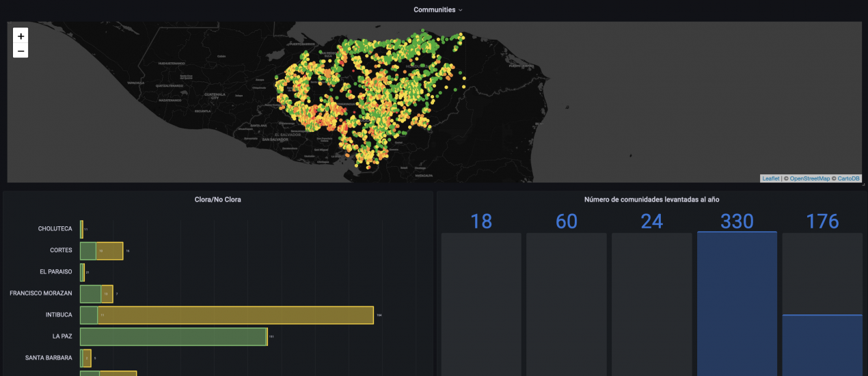Zoom in on the communities map

pos(21,36)
